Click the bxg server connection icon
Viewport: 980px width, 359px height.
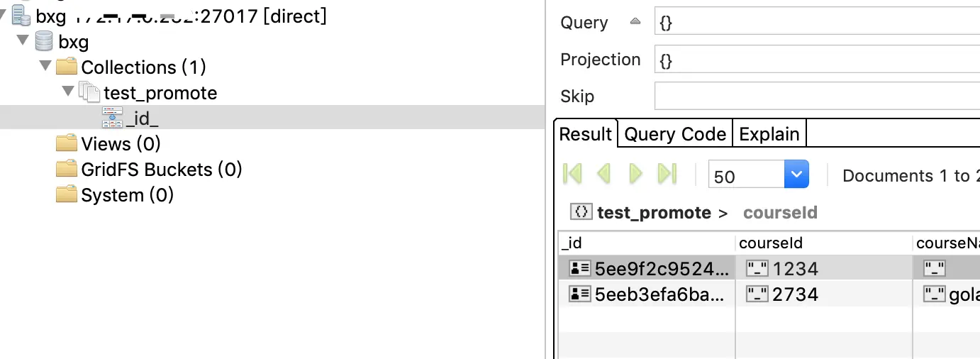point(21,16)
